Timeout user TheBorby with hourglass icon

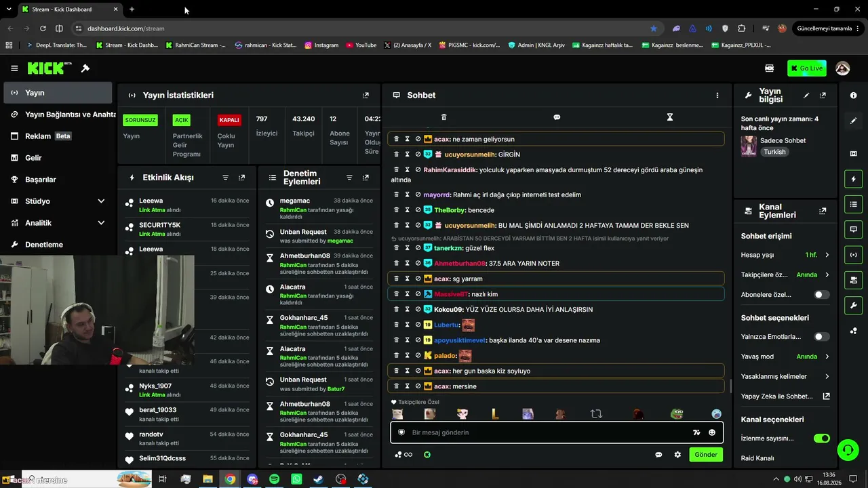[408, 210]
